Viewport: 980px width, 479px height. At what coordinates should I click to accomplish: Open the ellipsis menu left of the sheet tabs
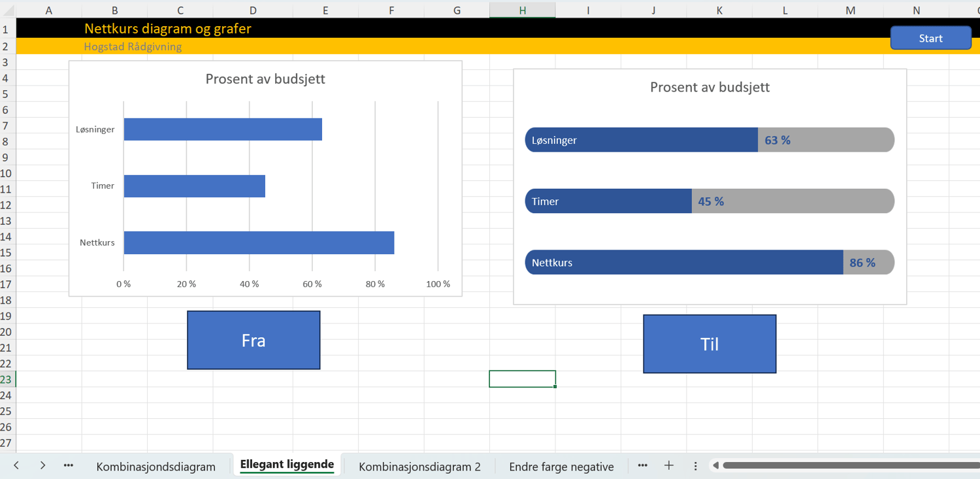click(x=68, y=465)
